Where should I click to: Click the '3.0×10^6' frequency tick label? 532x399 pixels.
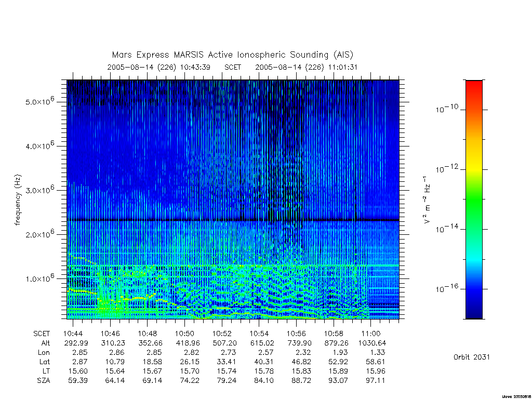[x=39, y=189]
